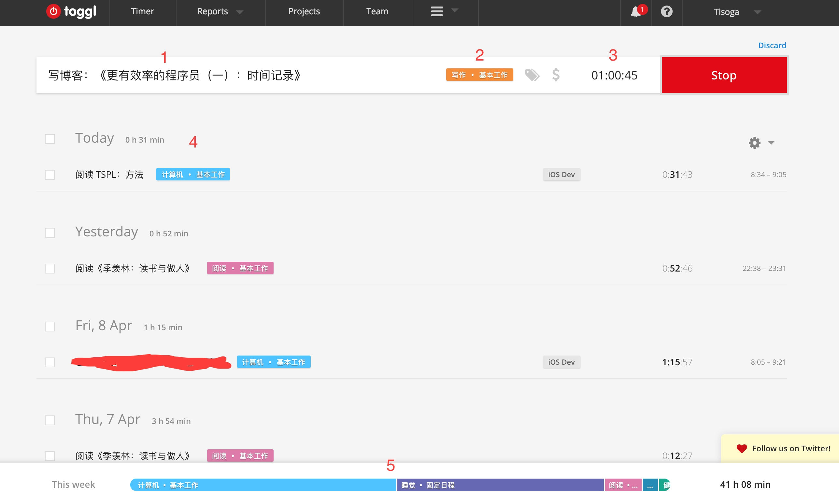Expand the Reports dropdown arrow
This screenshot has height=504, width=839.
(240, 12)
